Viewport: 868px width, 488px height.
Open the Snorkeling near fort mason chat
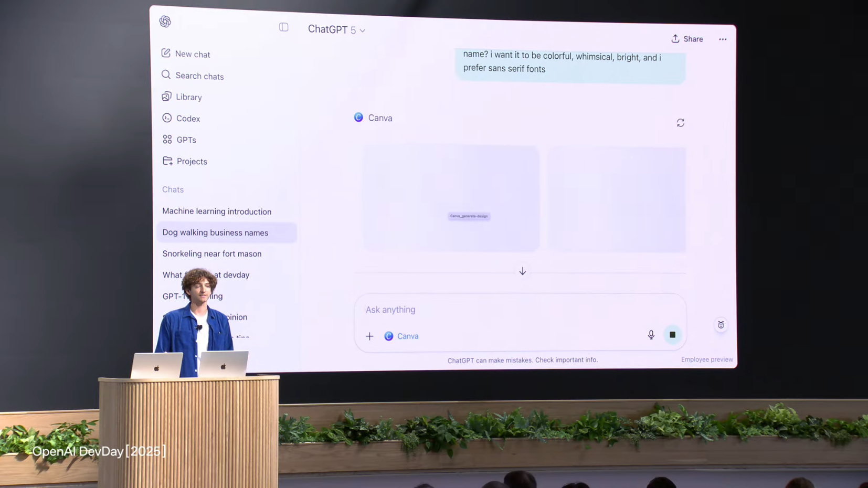(212, 254)
